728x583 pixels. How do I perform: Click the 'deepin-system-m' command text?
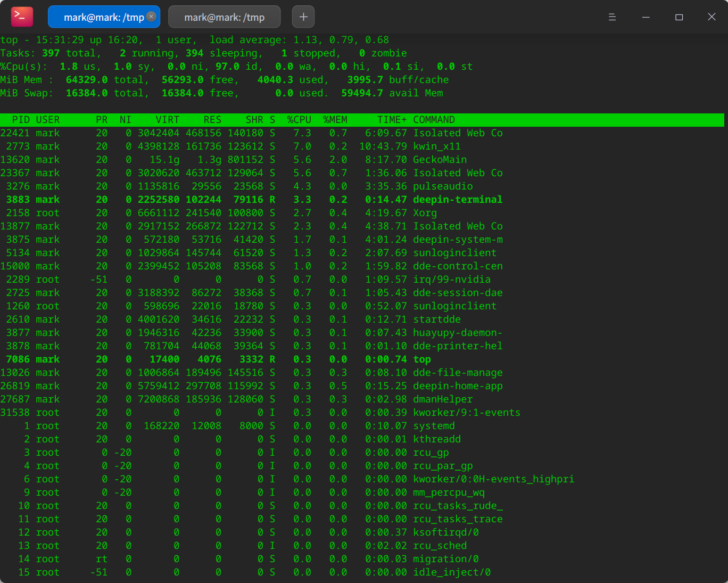[458, 240]
